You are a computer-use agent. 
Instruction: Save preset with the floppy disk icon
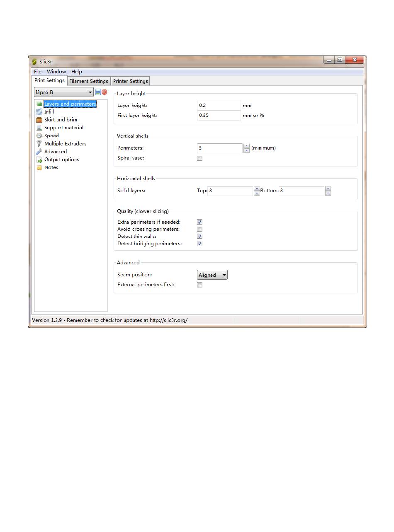[x=98, y=92]
